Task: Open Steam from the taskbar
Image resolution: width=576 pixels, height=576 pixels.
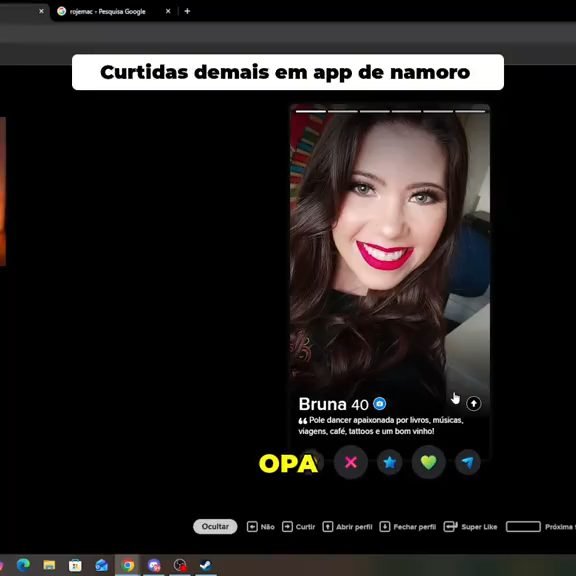Action: [x=206, y=565]
